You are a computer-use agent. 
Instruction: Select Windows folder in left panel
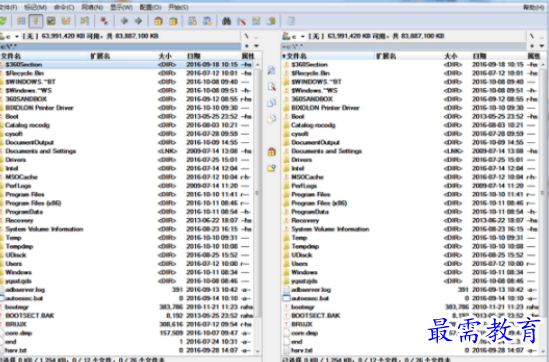(126, 272)
